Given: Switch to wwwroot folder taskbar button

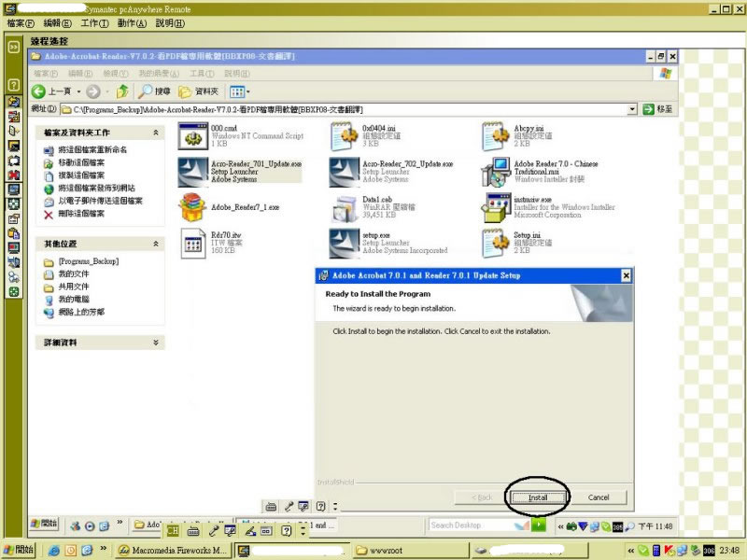Looking at the screenshot, I should pos(412,550).
